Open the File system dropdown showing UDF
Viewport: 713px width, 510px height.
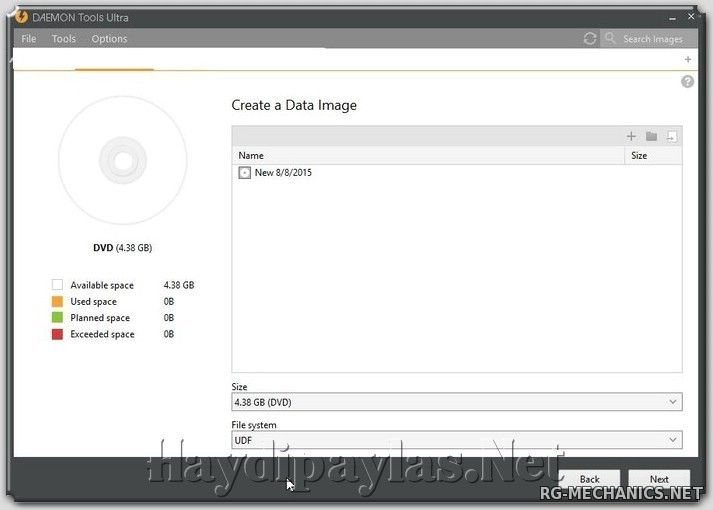[x=456, y=440]
